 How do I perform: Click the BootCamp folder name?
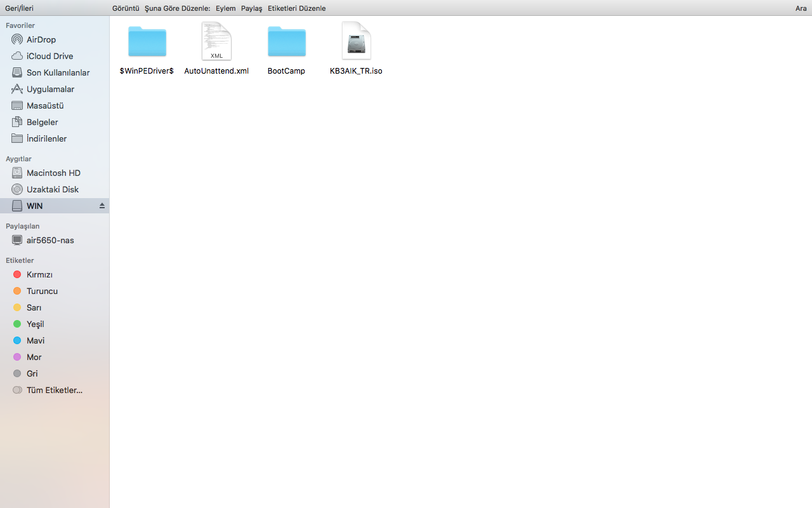[286, 71]
